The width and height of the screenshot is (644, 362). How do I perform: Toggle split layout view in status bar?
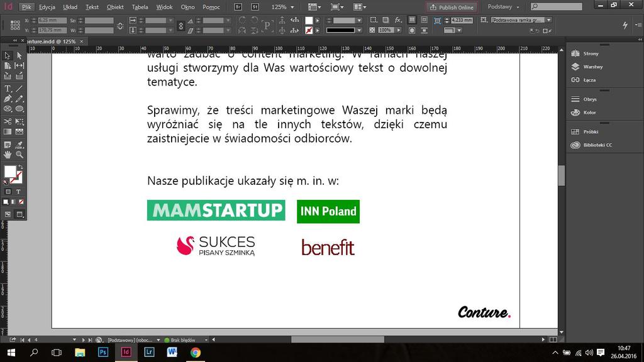coord(553,339)
